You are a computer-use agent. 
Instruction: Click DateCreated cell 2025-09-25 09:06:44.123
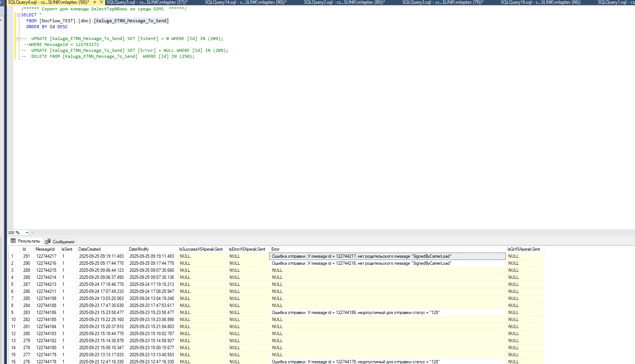[x=102, y=270]
